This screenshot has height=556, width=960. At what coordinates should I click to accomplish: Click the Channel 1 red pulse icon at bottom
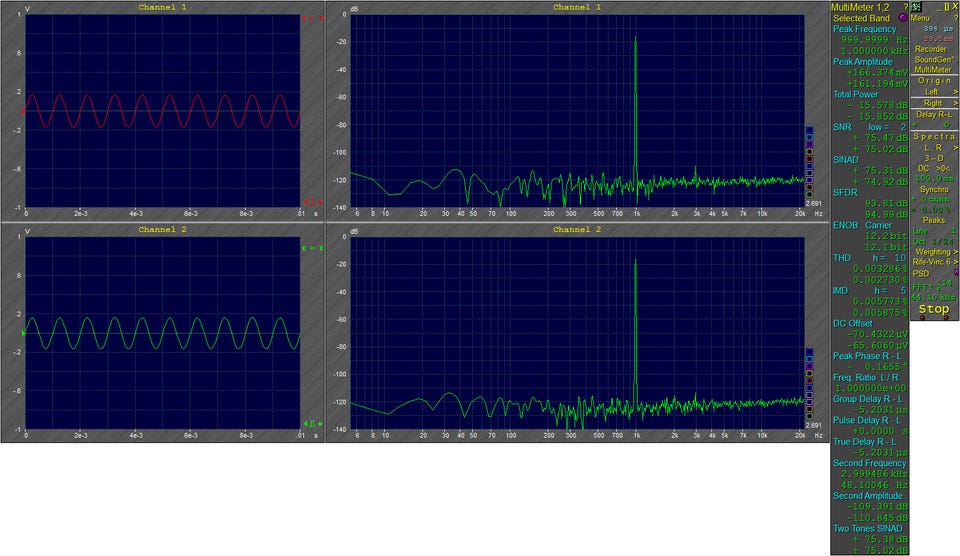[312, 202]
